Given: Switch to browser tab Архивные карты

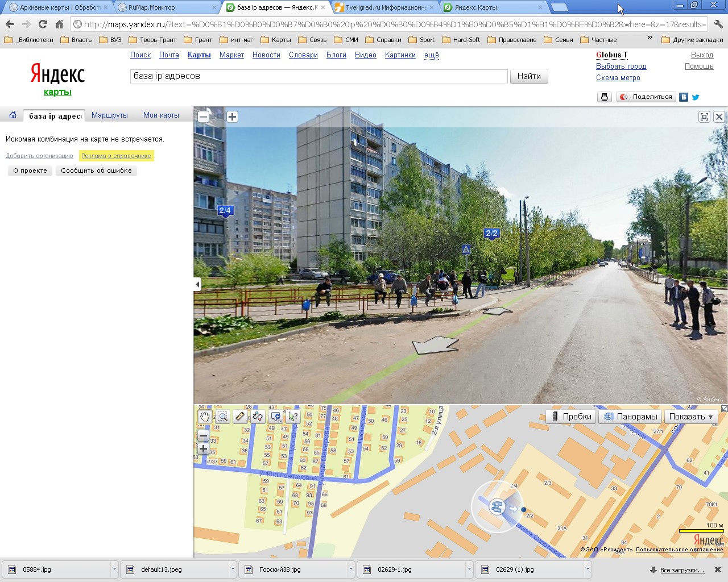Looking at the screenshot, I should coord(58,7).
